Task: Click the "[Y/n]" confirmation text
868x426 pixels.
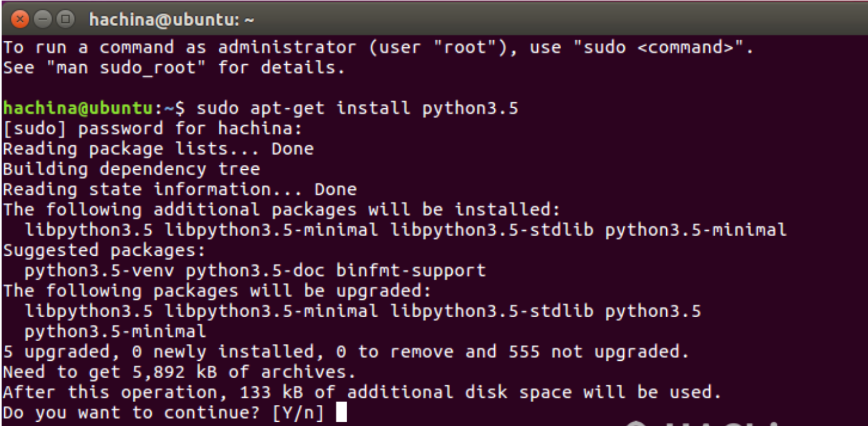Action: click(297, 412)
